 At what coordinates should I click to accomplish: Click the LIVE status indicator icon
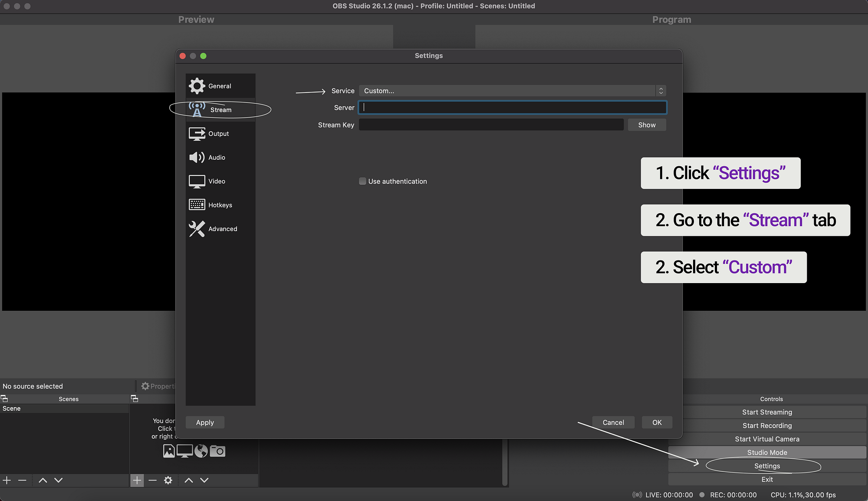coord(637,495)
